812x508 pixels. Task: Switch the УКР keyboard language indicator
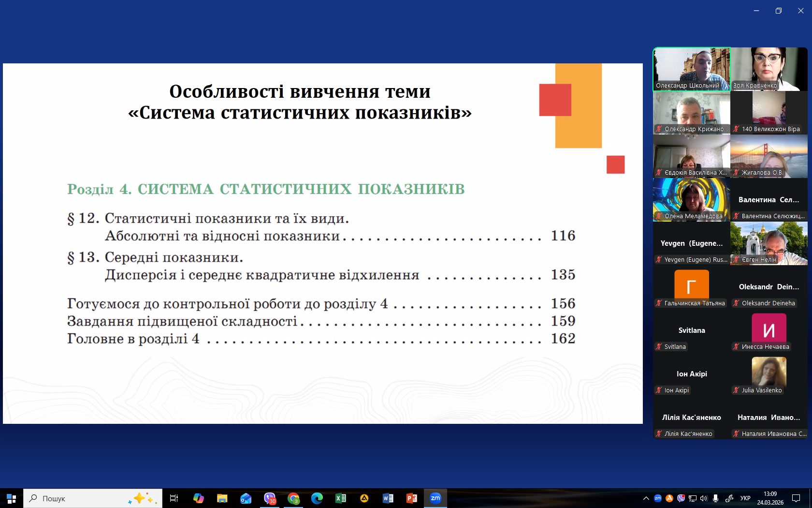(x=745, y=498)
